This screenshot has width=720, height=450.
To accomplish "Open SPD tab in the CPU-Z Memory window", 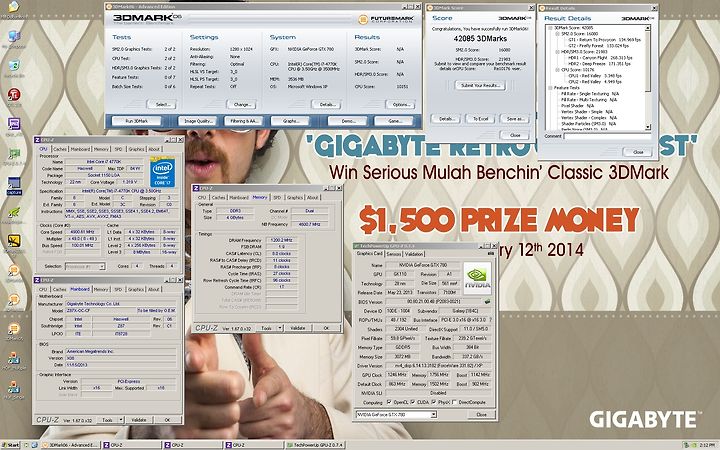I will (277, 197).
